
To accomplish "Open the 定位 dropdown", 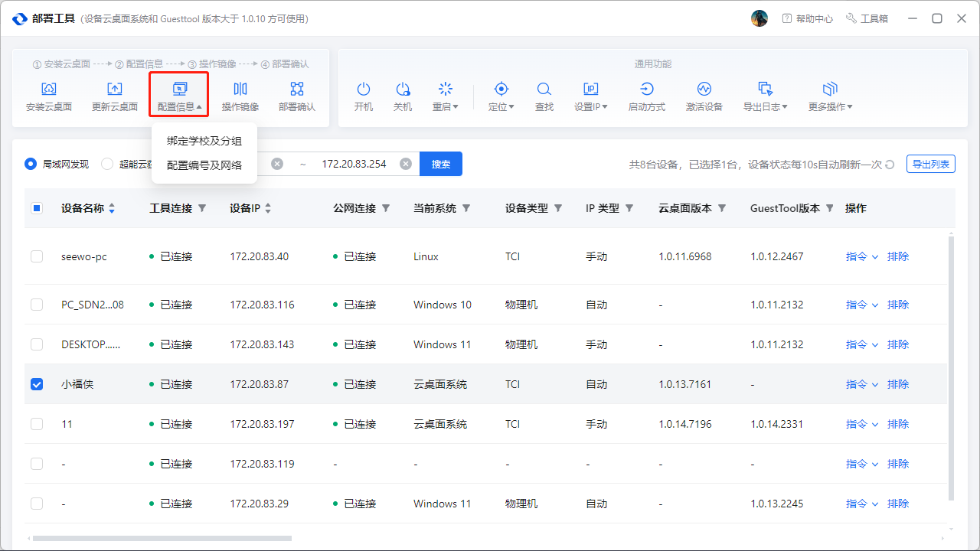I will 501,96.
